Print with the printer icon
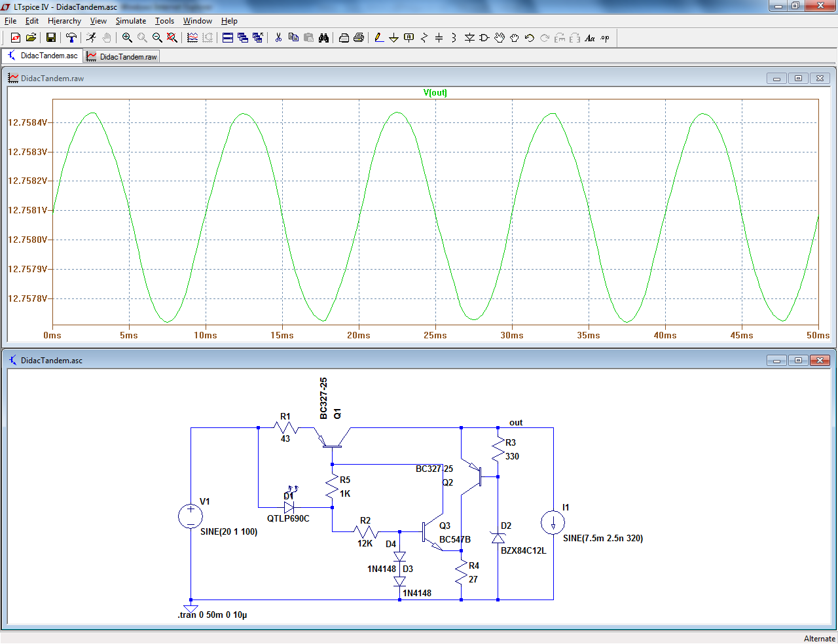This screenshot has width=838, height=644. coord(359,38)
